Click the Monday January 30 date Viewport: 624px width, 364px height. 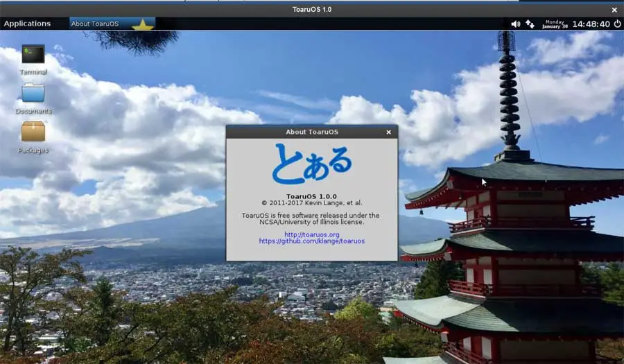pos(555,24)
